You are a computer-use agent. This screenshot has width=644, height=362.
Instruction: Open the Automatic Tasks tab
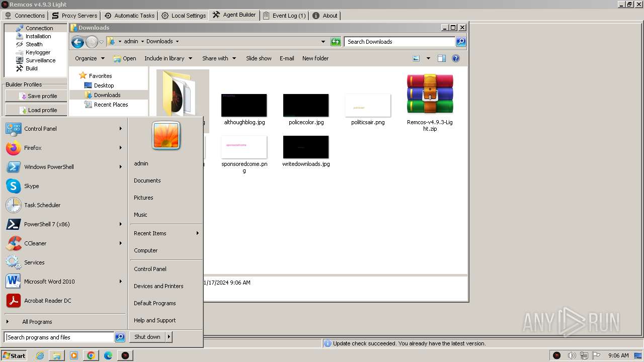click(129, 16)
